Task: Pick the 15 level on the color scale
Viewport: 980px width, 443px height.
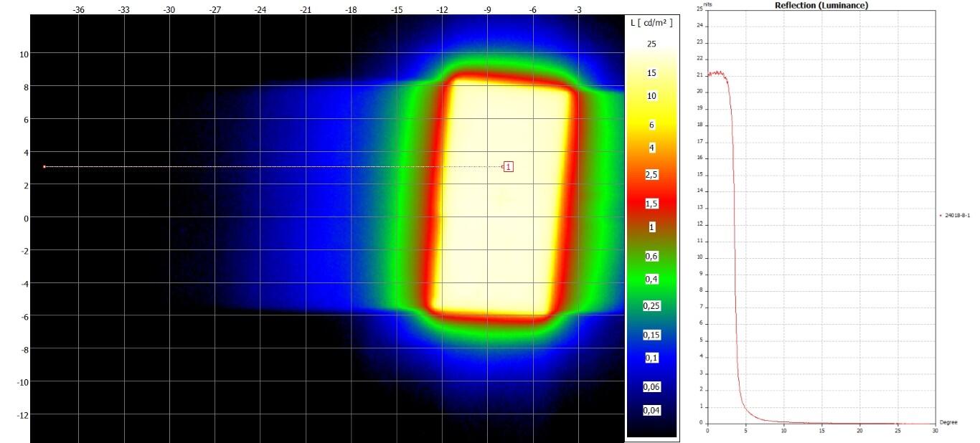Action: click(651, 73)
